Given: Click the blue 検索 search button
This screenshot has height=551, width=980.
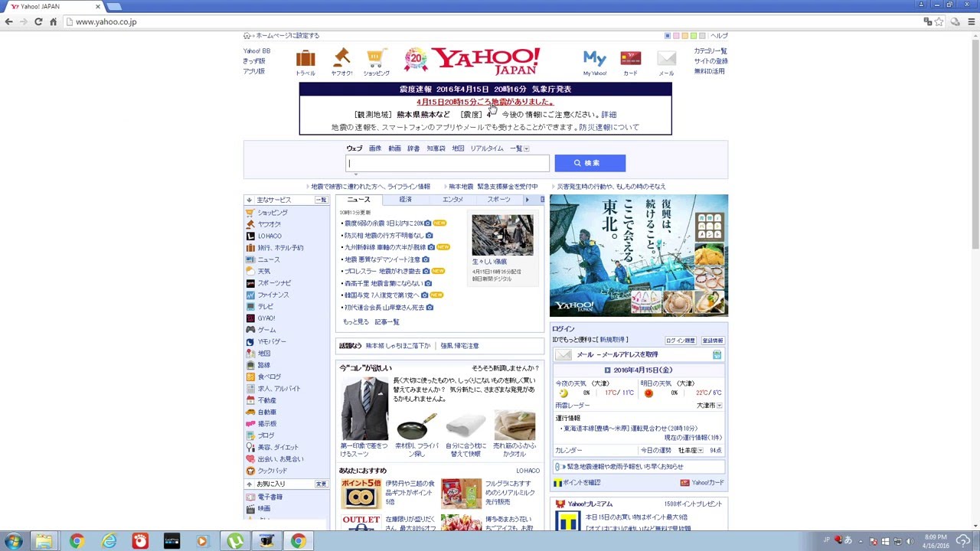Looking at the screenshot, I should coord(590,163).
